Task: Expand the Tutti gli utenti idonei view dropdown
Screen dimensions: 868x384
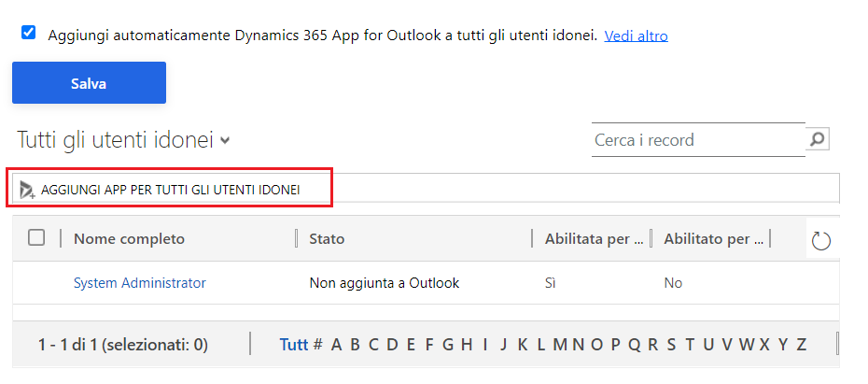Action: 225,141
